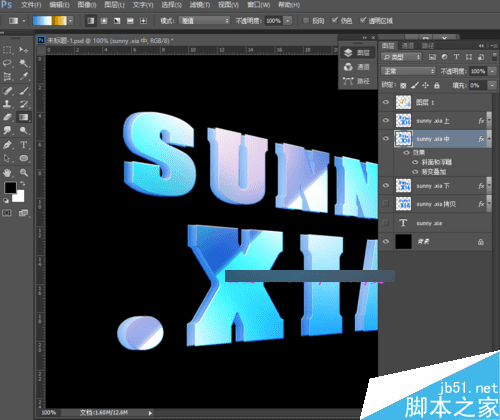Screen dimensions: 500x420
Task: Toggle Quick Mask mode
Action: point(7,213)
